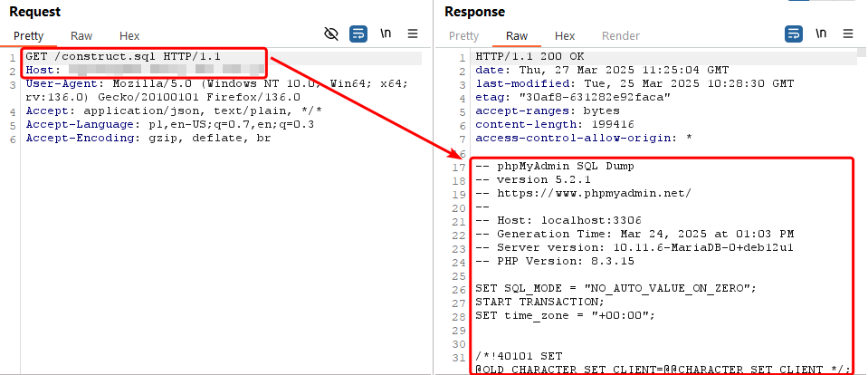868x375 pixels.
Task: Show newline characters in the Response panel
Action: click(x=821, y=34)
